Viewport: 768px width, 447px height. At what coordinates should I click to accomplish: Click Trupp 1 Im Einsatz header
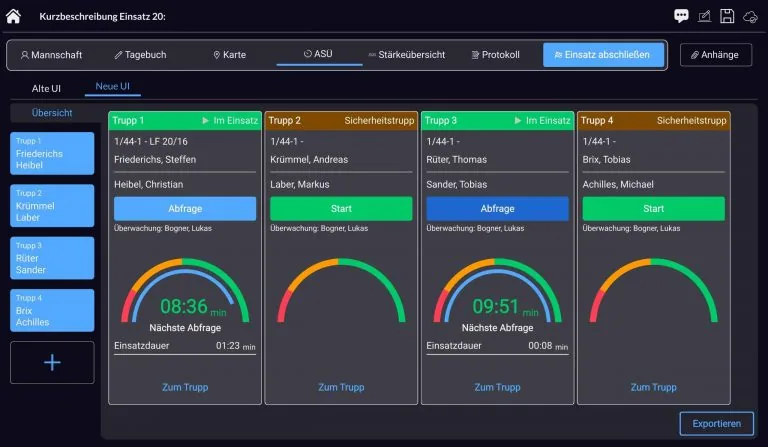pos(185,120)
